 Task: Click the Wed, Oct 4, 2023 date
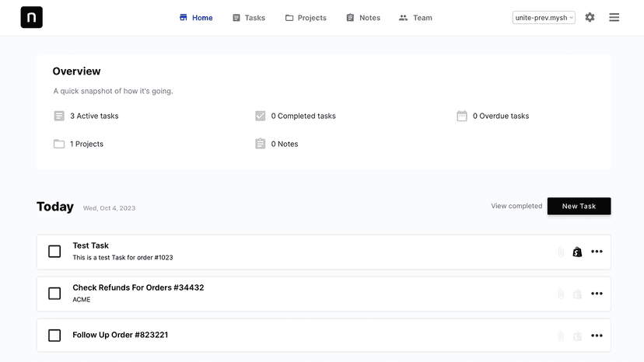click(x=109, y=208)
